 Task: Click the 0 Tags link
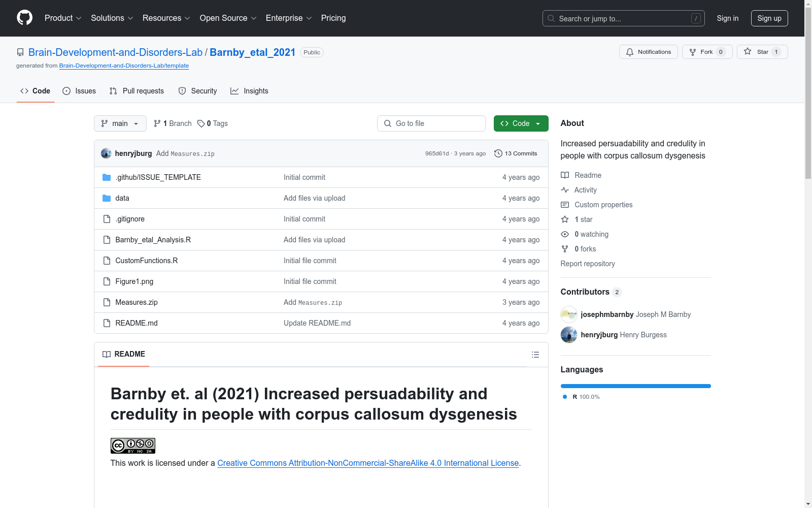coord(213,123)
